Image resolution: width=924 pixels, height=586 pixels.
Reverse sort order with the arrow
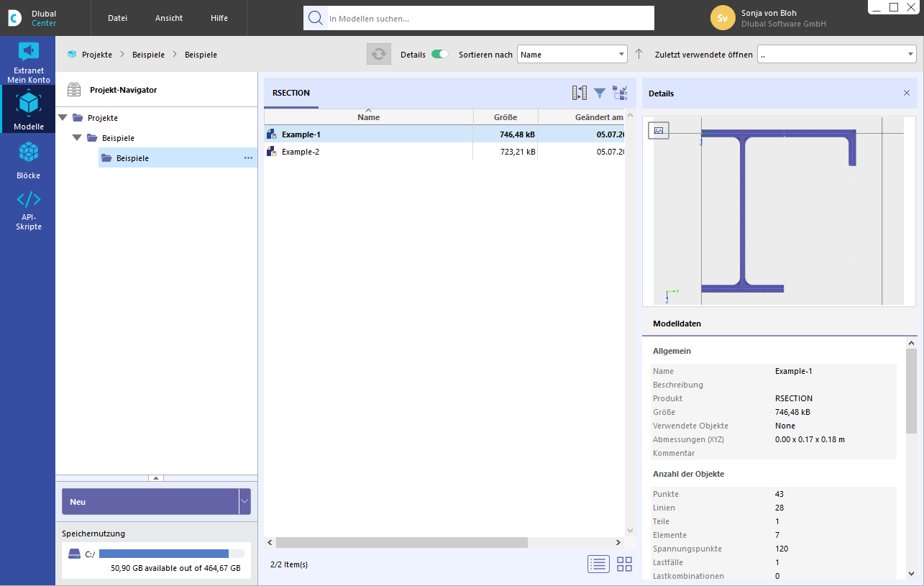point(639,55)
